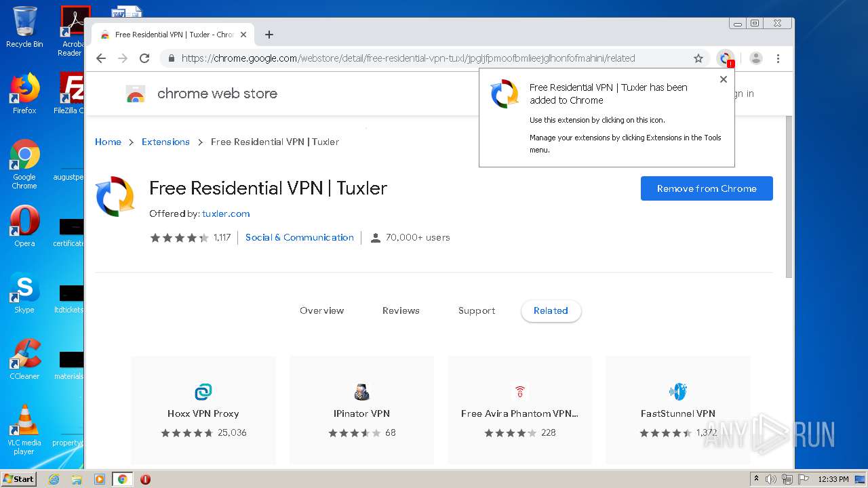Open Skype desktop shortcut
The image size is (868, 488).
click(x=24, y=293)
